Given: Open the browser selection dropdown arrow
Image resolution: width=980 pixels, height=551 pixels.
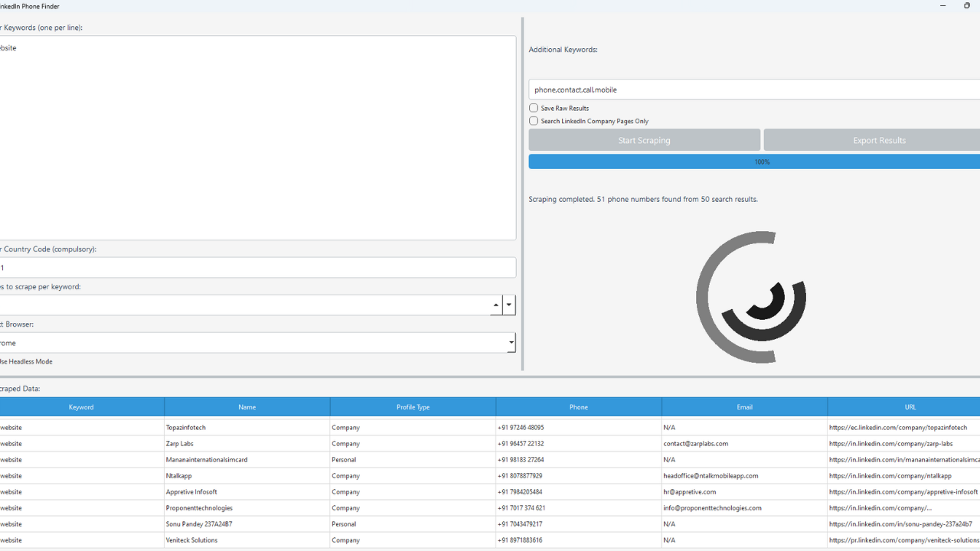Looking at the screenshot, I should (x=510, y=343).
